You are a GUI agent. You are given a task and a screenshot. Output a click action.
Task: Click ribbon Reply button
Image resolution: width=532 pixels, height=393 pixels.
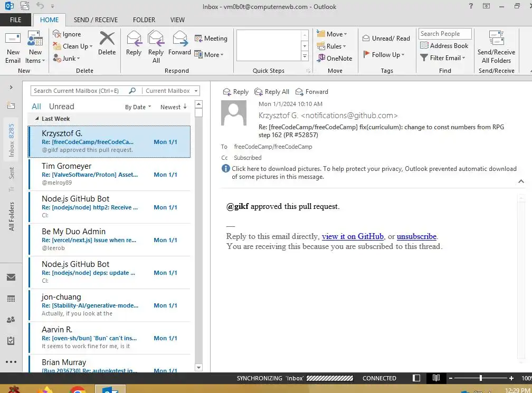point(134,43)
